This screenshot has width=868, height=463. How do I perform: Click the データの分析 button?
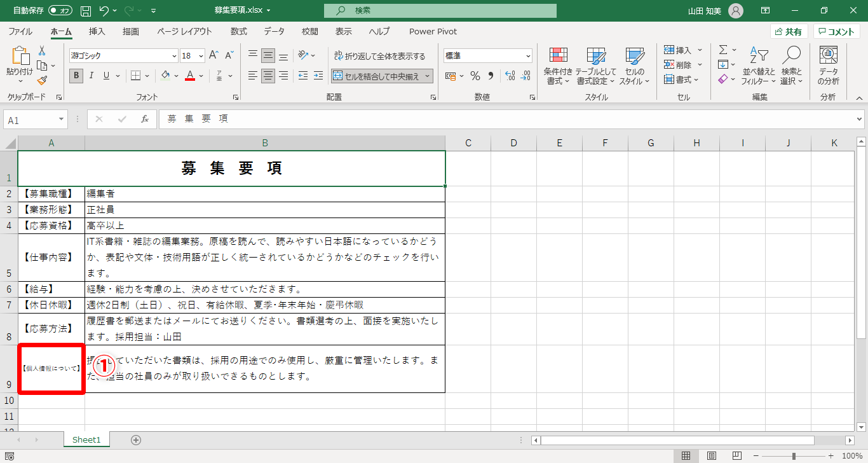tap(828, 66)
